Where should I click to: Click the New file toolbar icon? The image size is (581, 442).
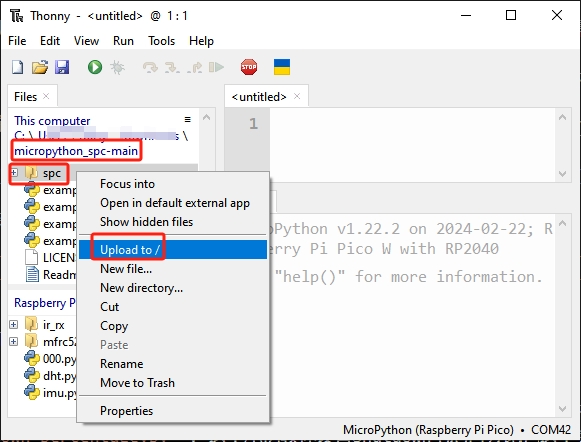click(17, 67)
